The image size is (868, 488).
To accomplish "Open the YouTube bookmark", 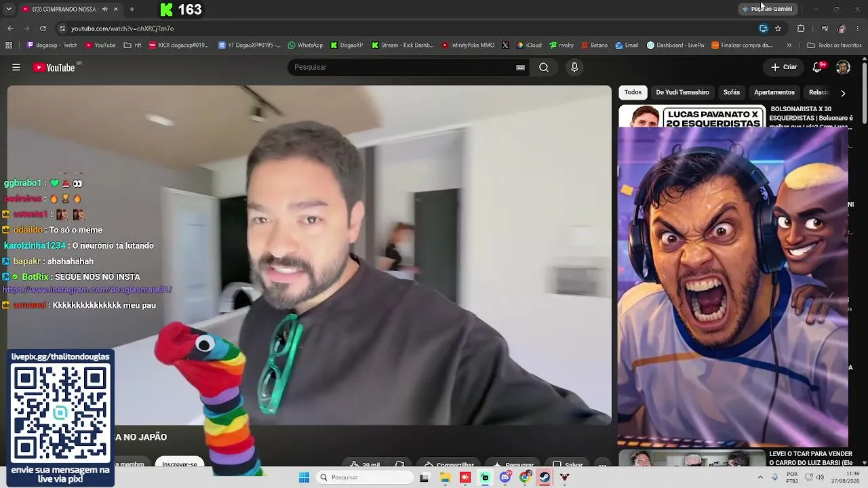I will coord(100,45).
